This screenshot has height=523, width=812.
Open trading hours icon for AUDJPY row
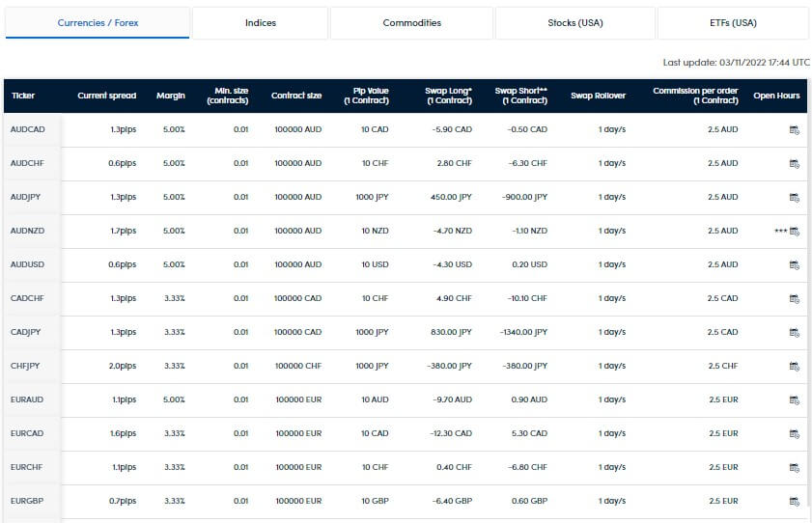(794, 197)
